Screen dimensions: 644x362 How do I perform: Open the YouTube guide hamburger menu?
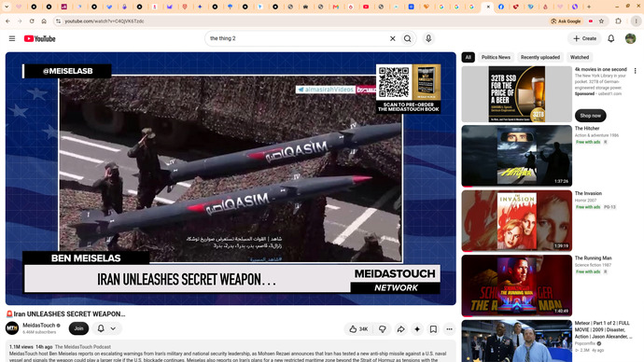point(12,38)
